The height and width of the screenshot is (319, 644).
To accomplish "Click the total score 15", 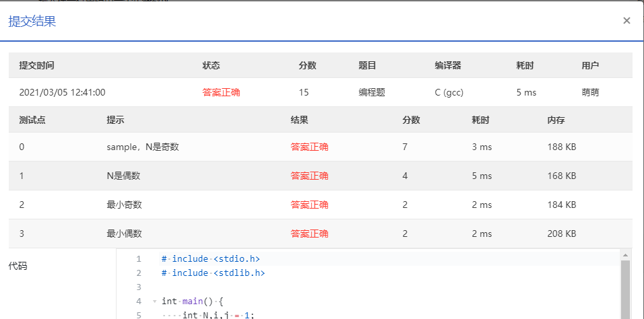I will [x=304, y=92].
